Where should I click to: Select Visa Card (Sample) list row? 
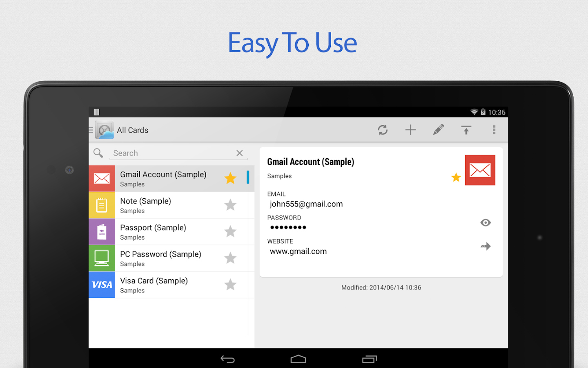click(x=171, y=285)
